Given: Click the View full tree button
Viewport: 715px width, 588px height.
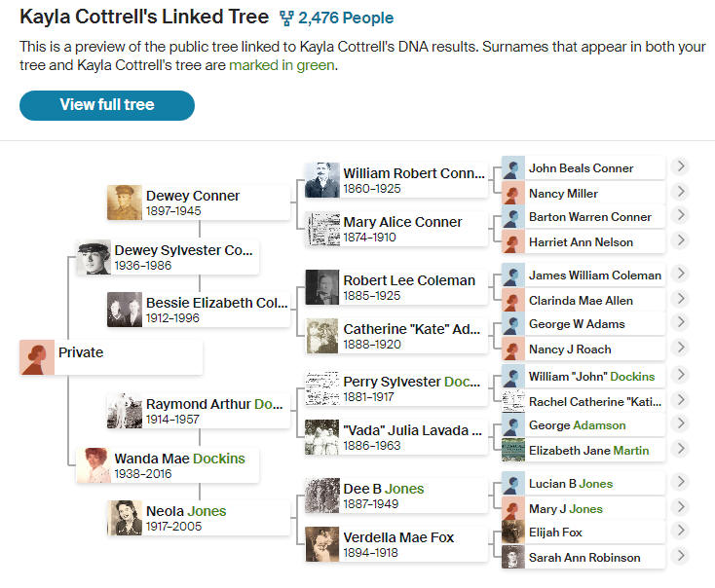Looking at the screenshot, I should tap(107, 105).
